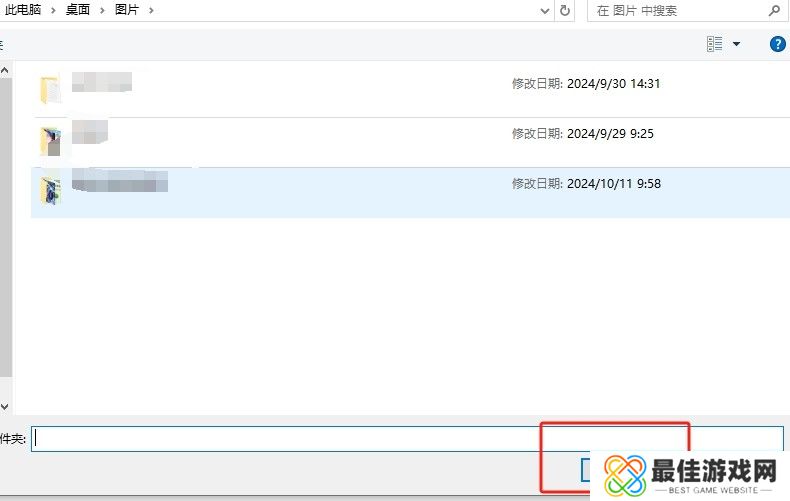
Task: Click the change view layout icon
Action: (714, 44)
